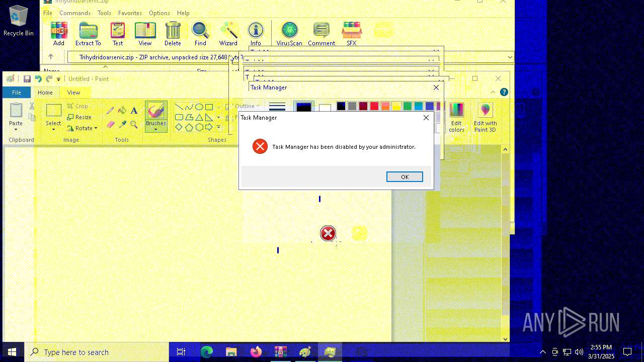This screenshot has height=362, width=644.
Task: Switch to the Home tab in Paint
Action: pos(45,93)
